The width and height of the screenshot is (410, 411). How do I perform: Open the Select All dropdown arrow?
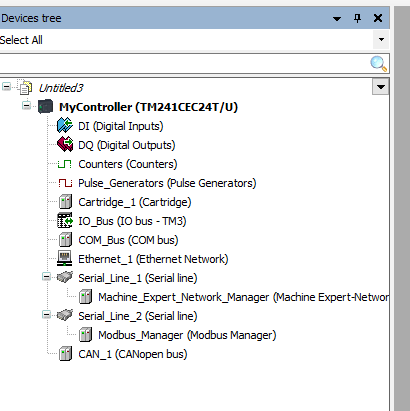pyautogui.click(x=381, y=40)
